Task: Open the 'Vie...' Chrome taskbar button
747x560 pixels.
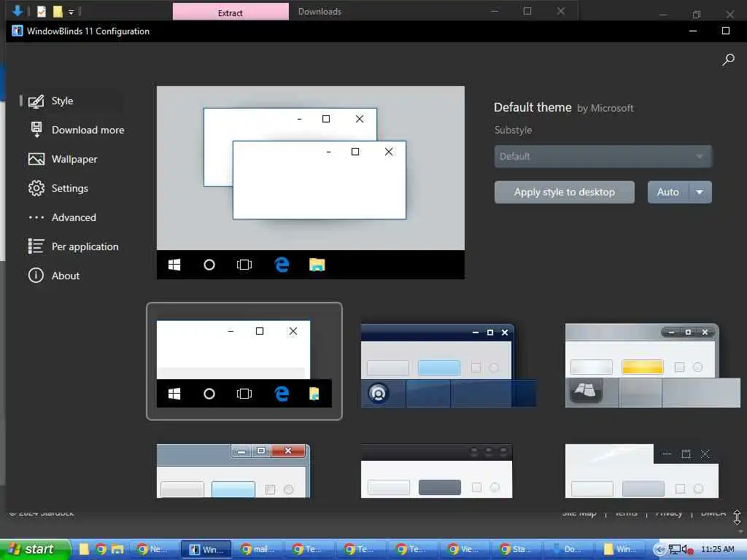Action: coord(463,550)
